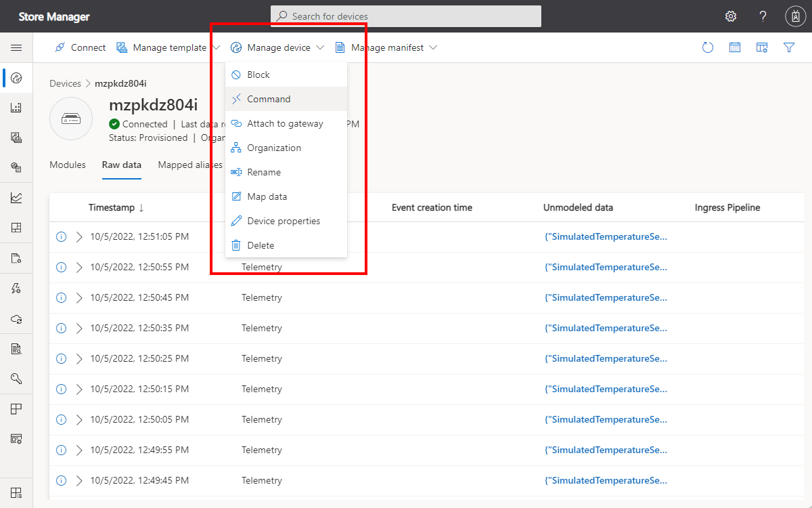The height and width of the screenshot is (508, 812).
Task: Click the Settings gear in the top bar
Action: (x=730, y=16)
